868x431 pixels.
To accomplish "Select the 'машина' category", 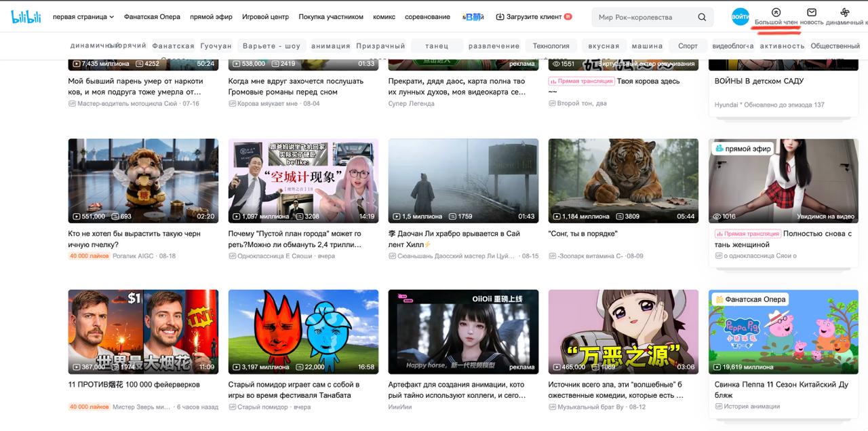I will pyautogui.click(x=647, y=46).
